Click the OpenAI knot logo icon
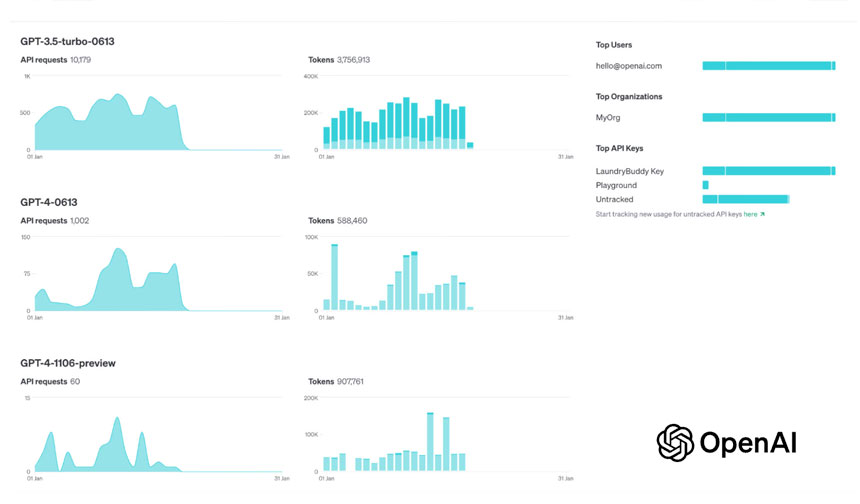860x504 pixels. point(675,442)
